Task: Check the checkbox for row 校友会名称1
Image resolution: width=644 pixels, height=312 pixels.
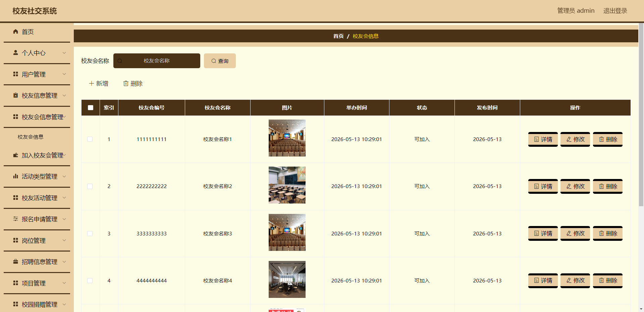Action: click(x=90, y=139)
